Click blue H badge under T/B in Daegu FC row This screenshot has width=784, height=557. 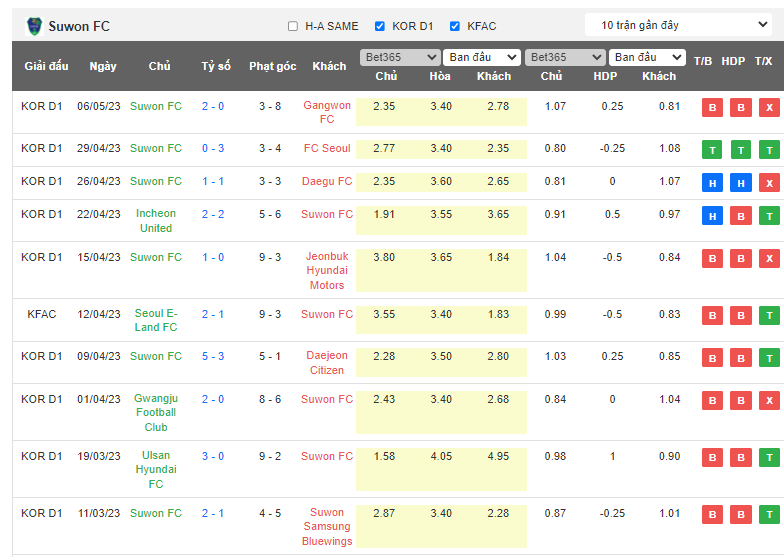tap(712, 183)
